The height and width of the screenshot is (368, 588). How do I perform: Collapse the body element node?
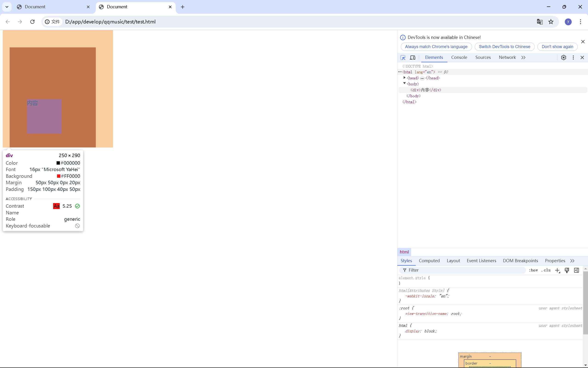click(404, 83)
